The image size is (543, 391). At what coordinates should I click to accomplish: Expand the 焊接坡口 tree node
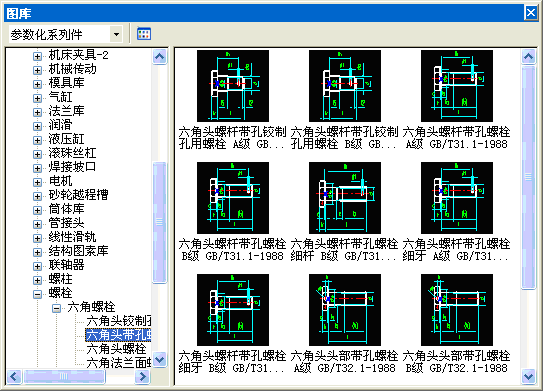click(x=37, y=168)
